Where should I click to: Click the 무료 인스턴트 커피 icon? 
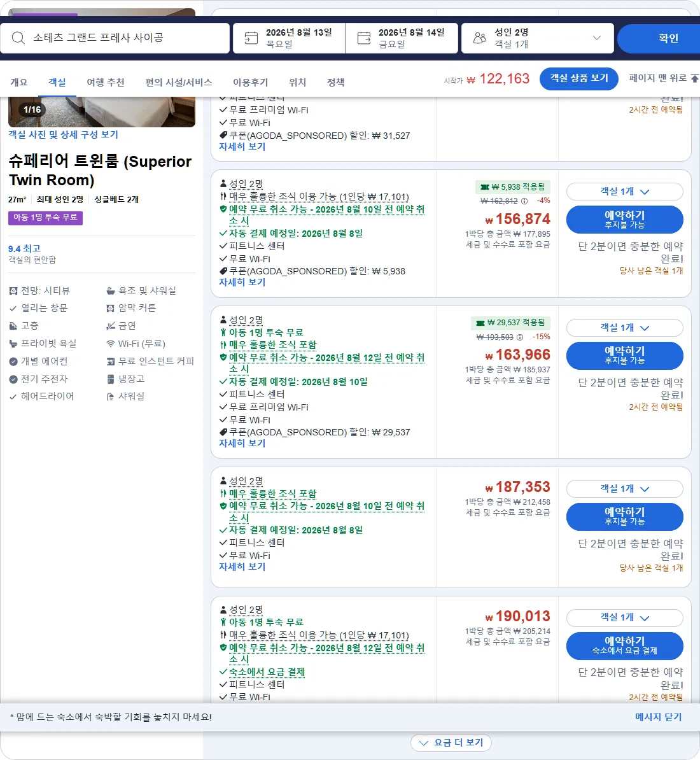111,361
